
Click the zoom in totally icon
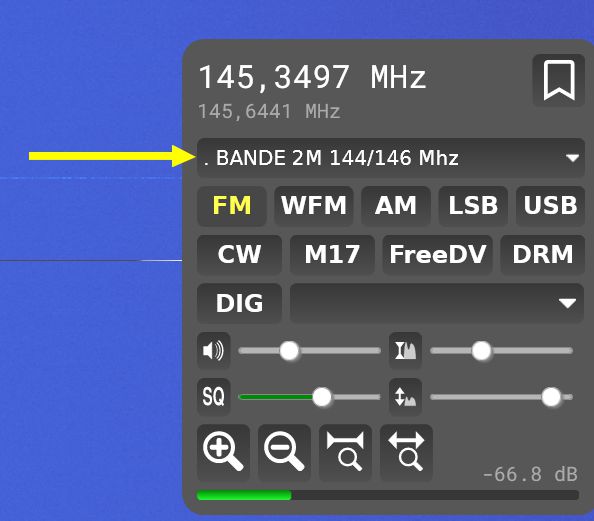coord(345,452)
